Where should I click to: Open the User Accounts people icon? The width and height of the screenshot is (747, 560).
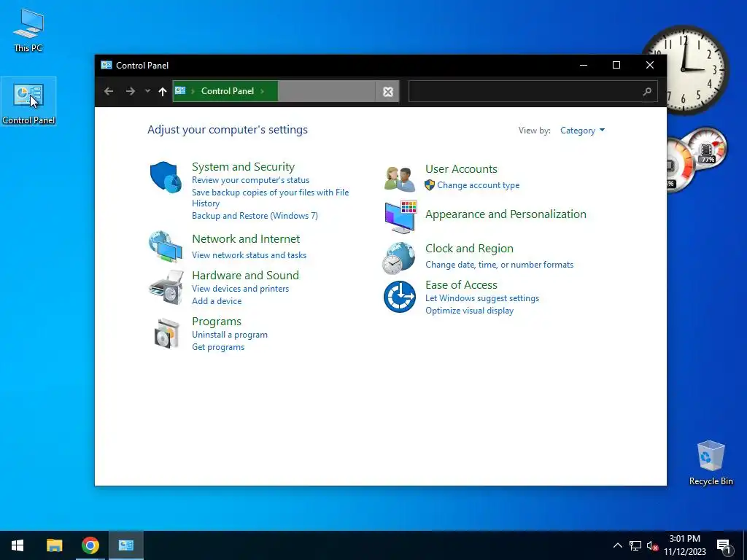coord(399,179)
